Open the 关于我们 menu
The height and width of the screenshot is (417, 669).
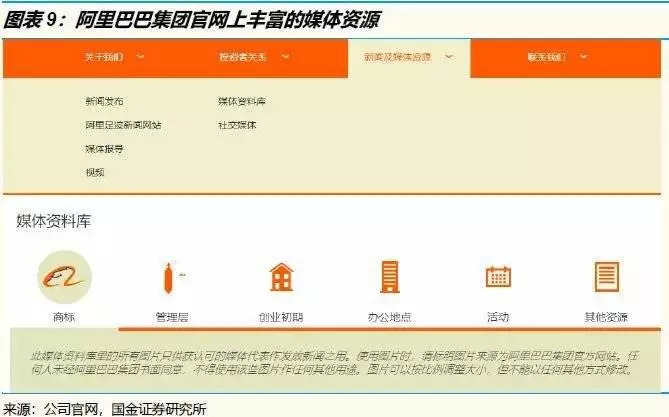[105, 57]
